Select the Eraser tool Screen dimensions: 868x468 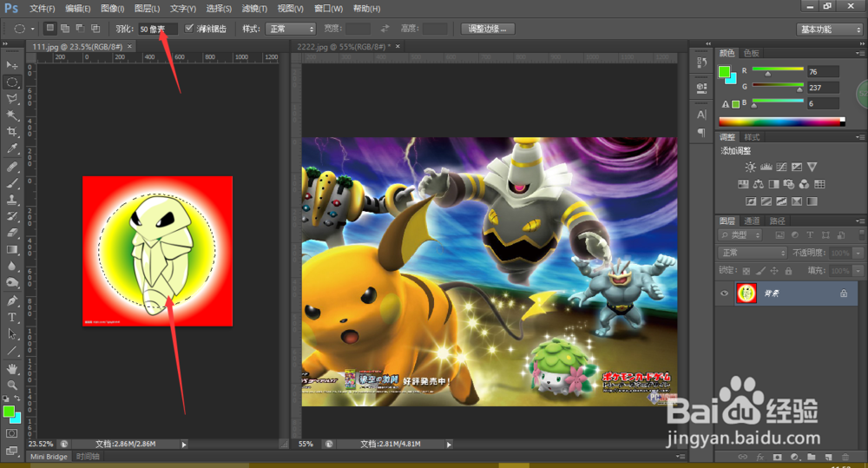click(x=11, y=234)
